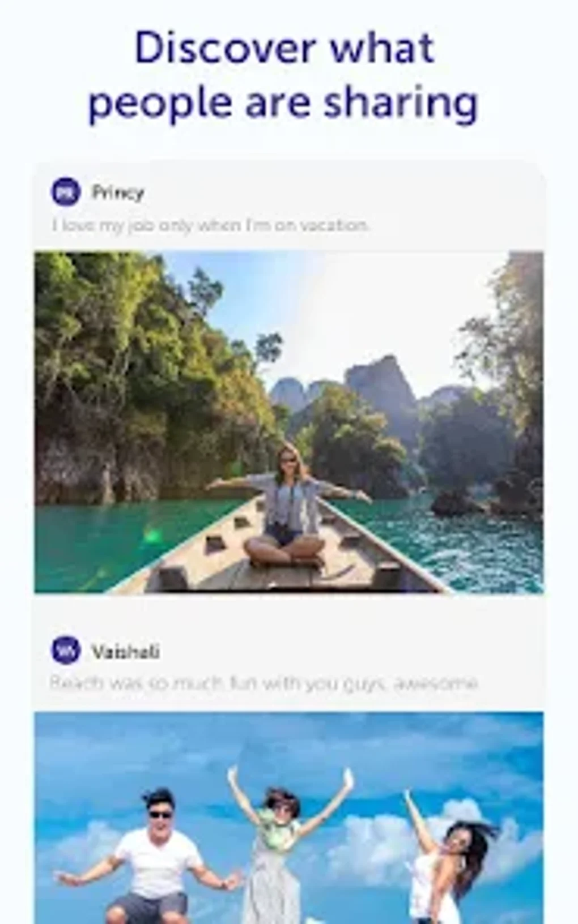The height and width of the screenshot is (924, 578).
Task: Click the green cliff foliage in Princy's photo
Action: point(130,362)
